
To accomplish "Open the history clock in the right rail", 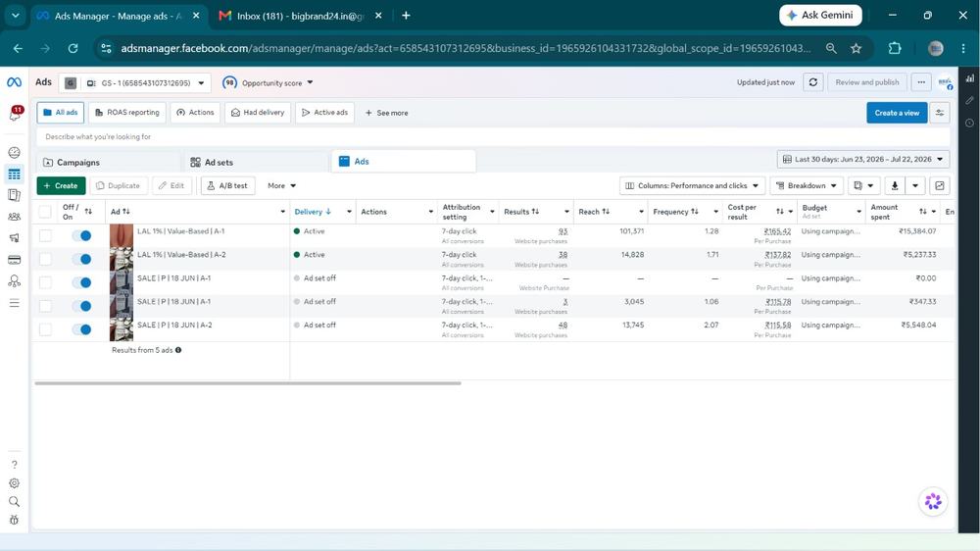I will click(969, 123).
